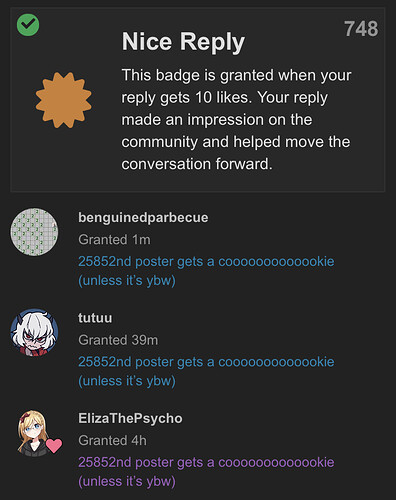This screenshot has height=500, width=396.
Task: Open ElizaThePsycho's blonde anime avatar
Action: coord(34,433)
